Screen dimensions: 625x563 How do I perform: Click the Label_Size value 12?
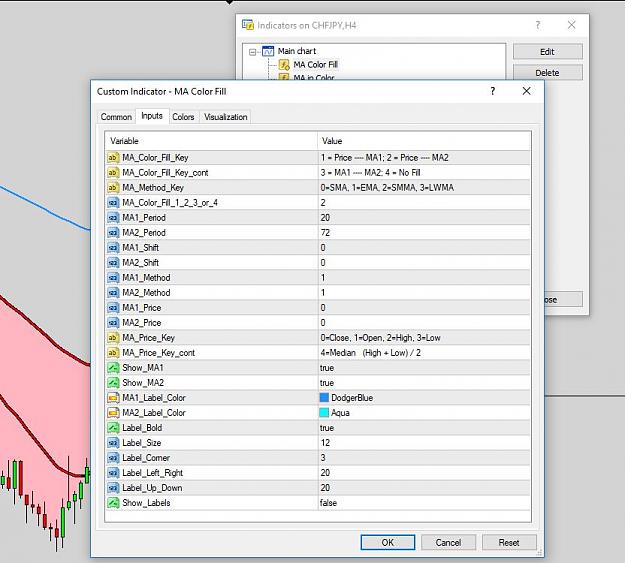pyautogui.click(x=325, y=443)
